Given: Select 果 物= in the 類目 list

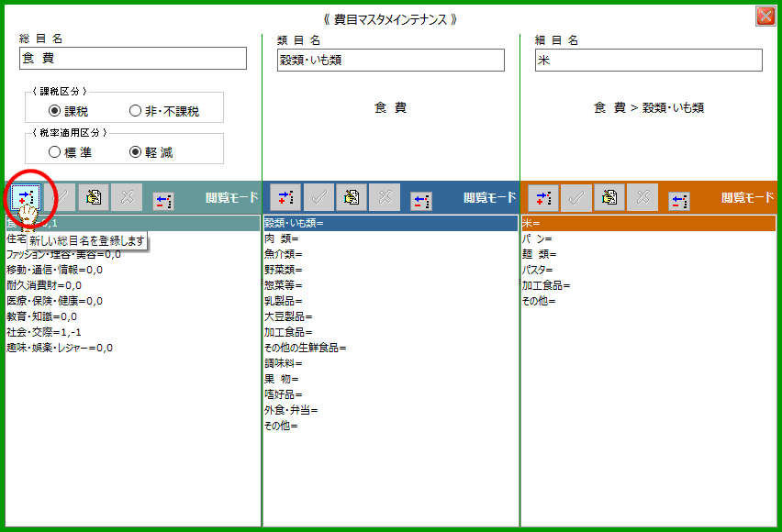Looking at the screenshot, I should click(x=391, y=379).
